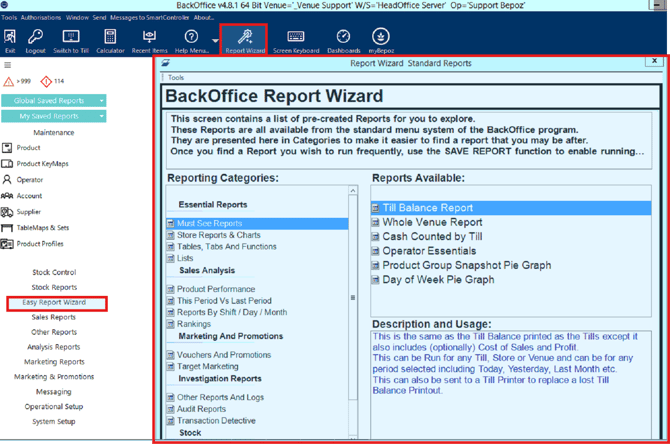Expand the Global Saved Reports dropdown

(x=102, y=101)
